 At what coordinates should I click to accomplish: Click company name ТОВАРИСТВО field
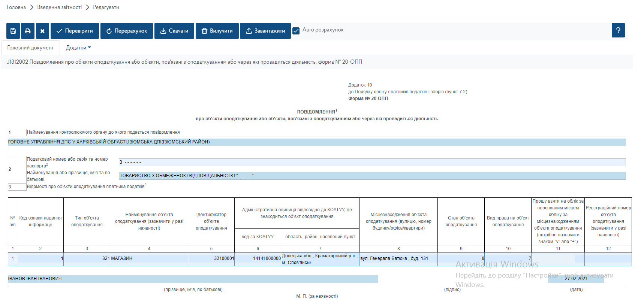[372, 176]
